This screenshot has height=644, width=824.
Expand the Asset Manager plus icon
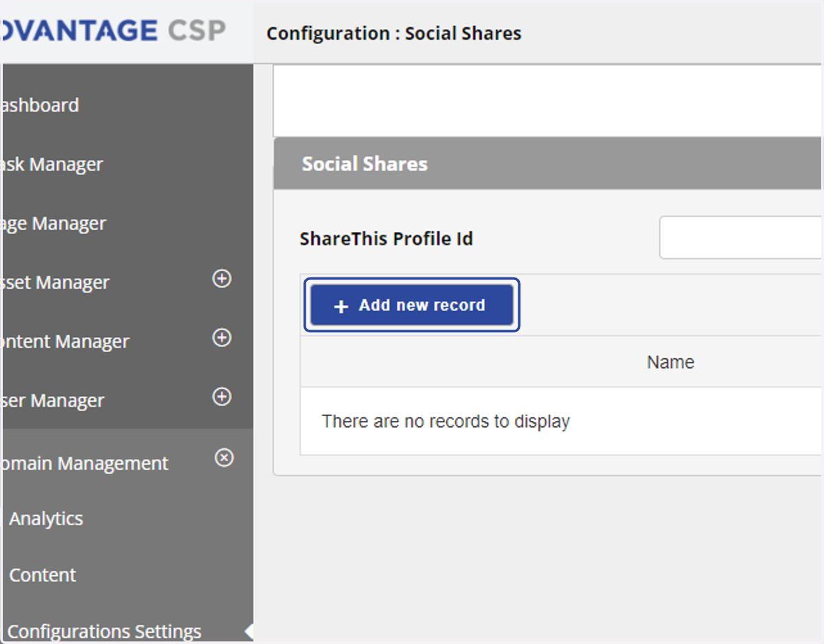[222, 279]
